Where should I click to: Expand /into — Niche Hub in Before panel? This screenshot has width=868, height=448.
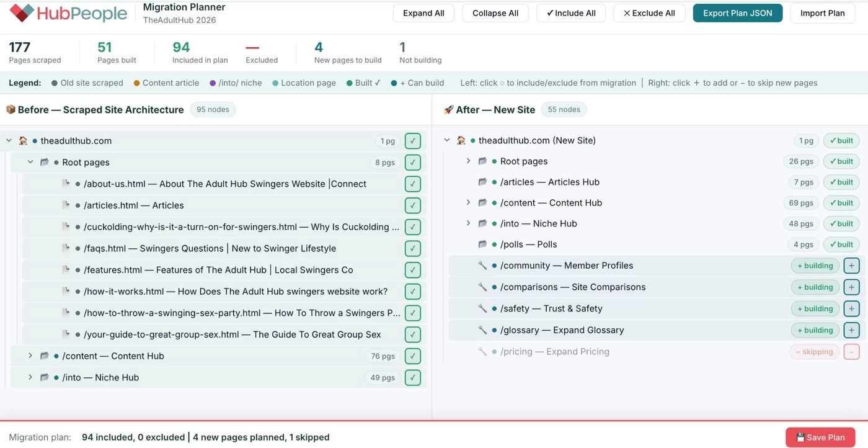coord(30,377)
